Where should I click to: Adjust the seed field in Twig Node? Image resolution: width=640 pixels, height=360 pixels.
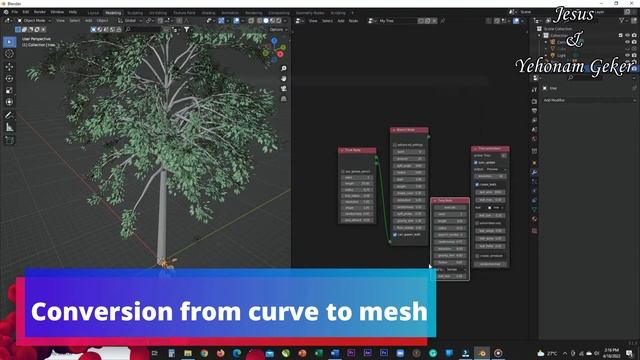(450, 214)
